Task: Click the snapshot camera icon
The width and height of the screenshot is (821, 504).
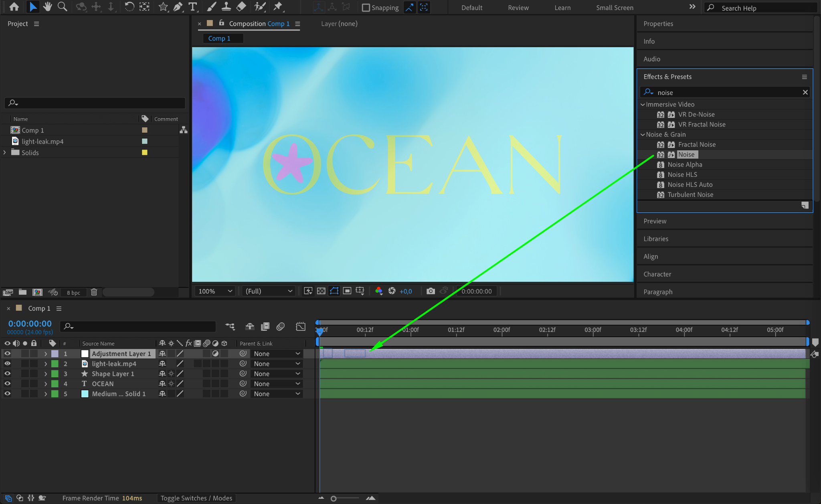Action: coord(430,291)
